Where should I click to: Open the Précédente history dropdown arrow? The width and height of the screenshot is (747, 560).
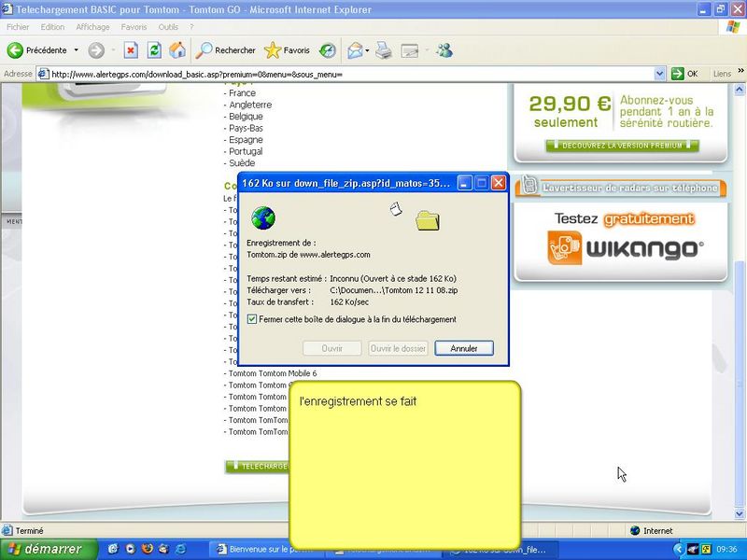click(76, 50)
